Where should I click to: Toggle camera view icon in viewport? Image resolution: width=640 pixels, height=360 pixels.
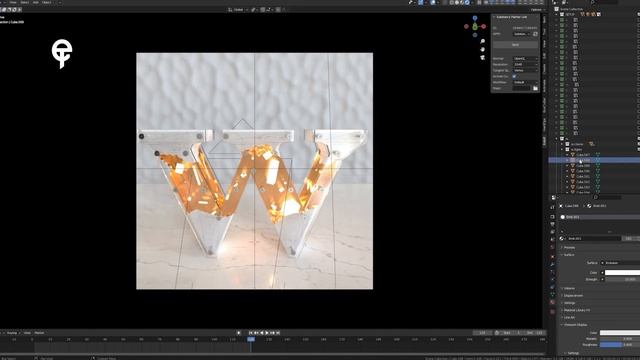tap(482, 58)
